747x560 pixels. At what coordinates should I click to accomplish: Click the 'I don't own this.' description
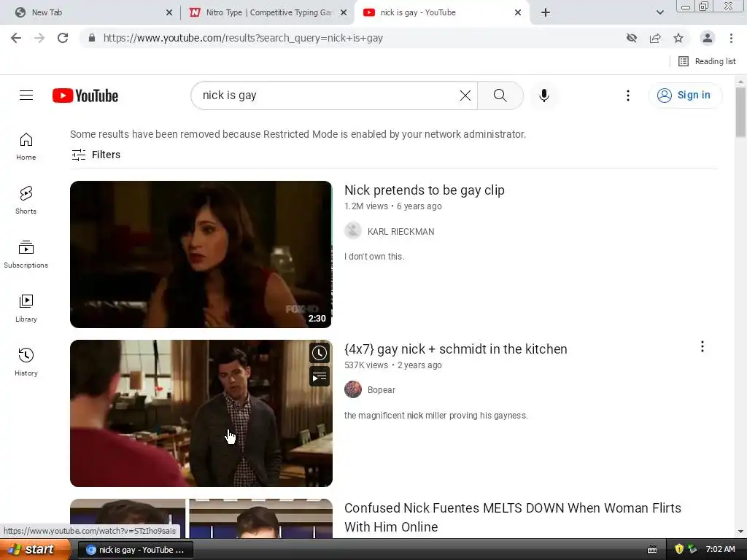[374, 256]
